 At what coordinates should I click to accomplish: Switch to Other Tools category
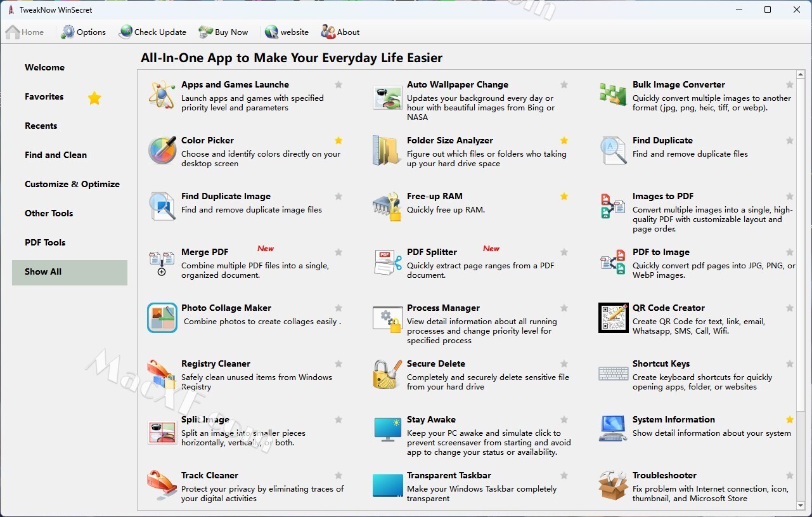(x=70, y=213)
